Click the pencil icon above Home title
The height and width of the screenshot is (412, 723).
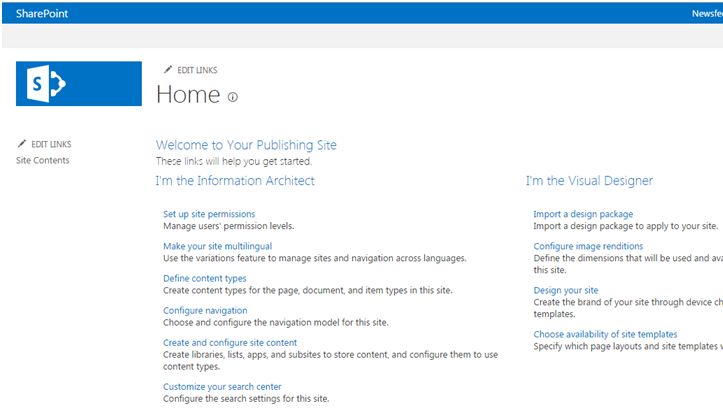167,70
